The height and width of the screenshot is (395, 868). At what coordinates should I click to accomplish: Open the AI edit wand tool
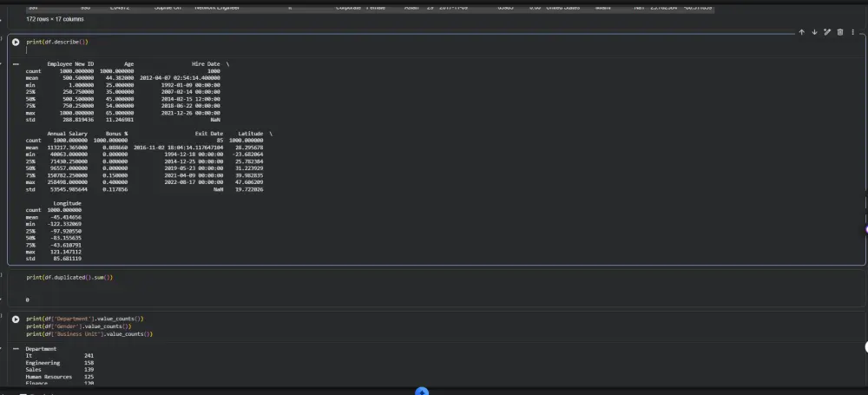tap(827, 32)
